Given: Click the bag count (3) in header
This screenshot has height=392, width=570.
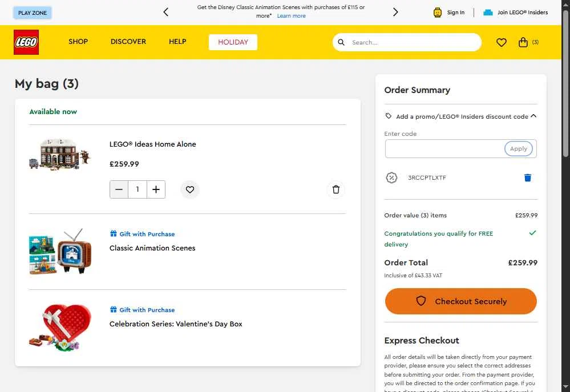Looking at the screenshot, I should click(535, 42).
